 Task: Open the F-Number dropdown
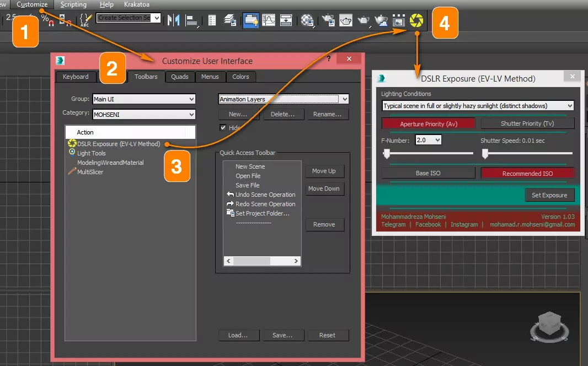(x=429, y=140)
